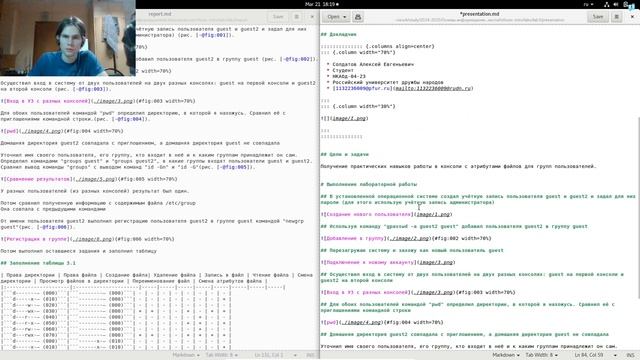Click the battery icon in the top bar
The image size is (640, 360).
tap(626, 4)
